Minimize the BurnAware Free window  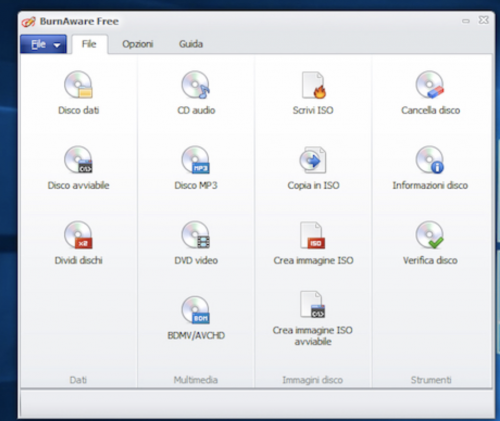[x=466, y=21]
